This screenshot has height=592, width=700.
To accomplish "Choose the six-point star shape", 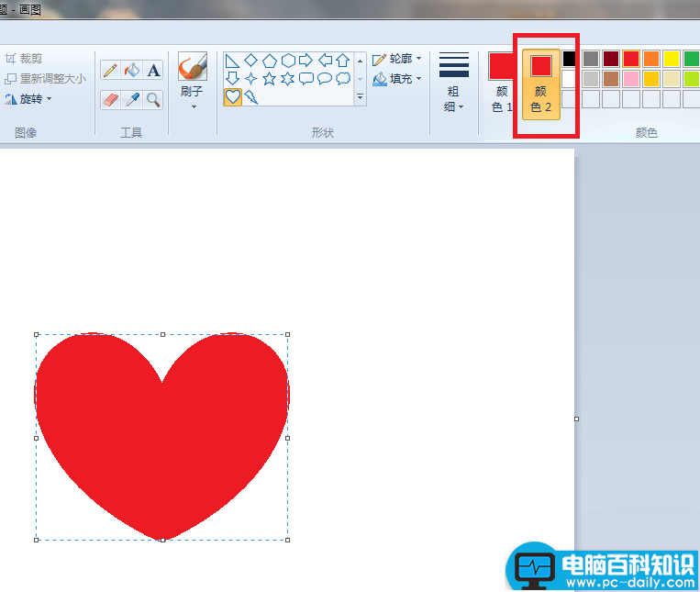I will (x=287, y=79).
